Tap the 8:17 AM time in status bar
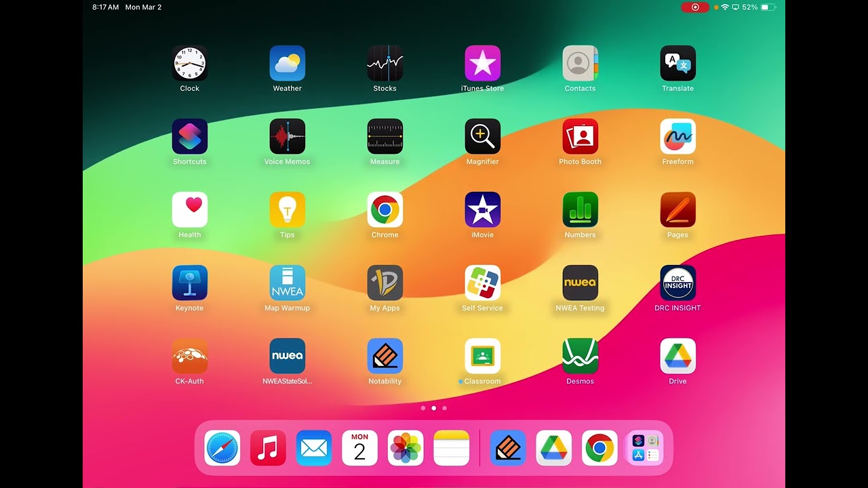The image size is (868, 488). point(106,7)
